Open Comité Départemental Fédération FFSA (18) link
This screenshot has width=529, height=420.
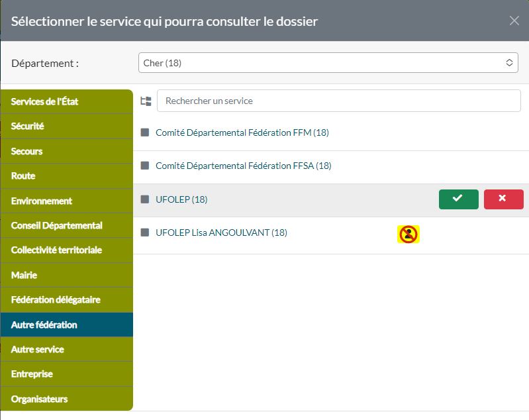(243, 166)
